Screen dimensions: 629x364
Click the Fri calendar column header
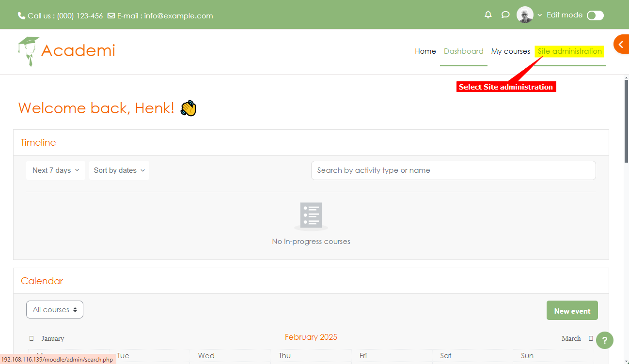363,356
